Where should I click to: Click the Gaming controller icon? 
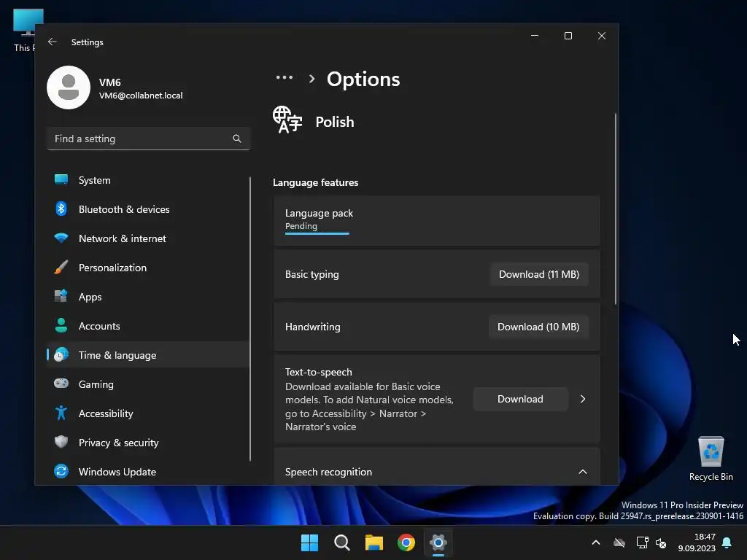61,384
